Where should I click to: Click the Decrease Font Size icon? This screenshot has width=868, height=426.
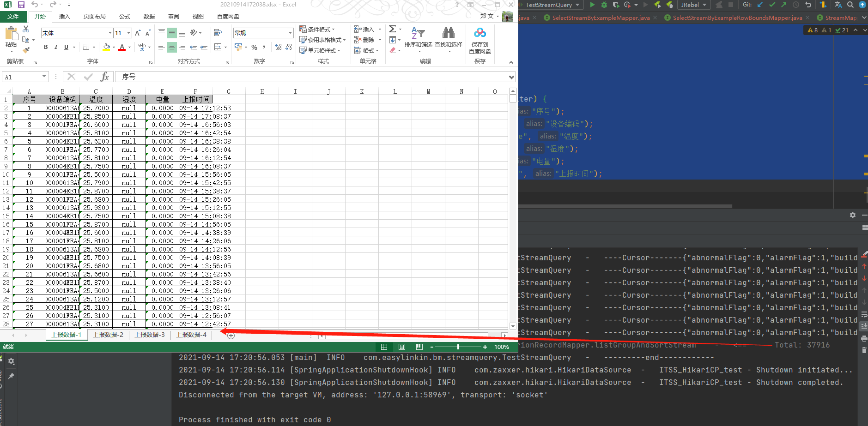pyautogui.click(x=148, y=33)
